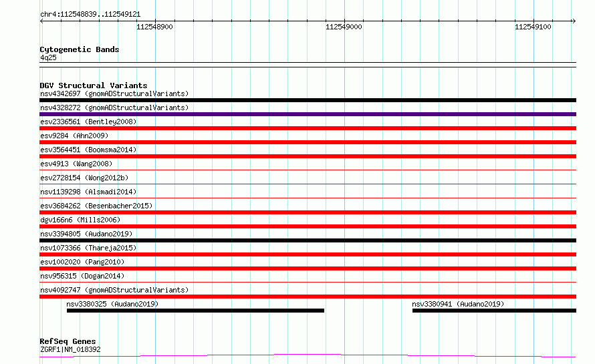Click the nsv3380941 (Audano2019) label
Viewport: 595px width, 364px height.
pos(458,304)
